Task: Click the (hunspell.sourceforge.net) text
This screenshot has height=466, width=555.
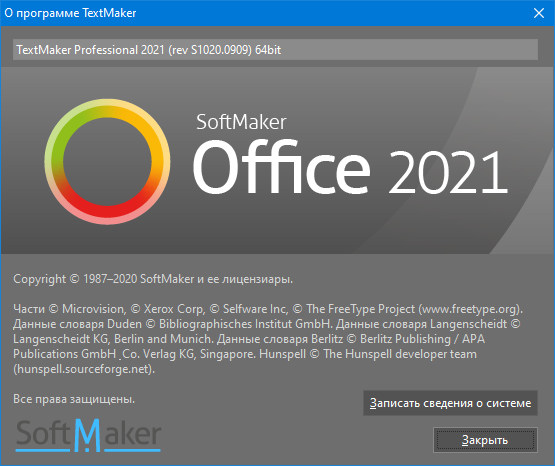Action: (x=84, y=369)
